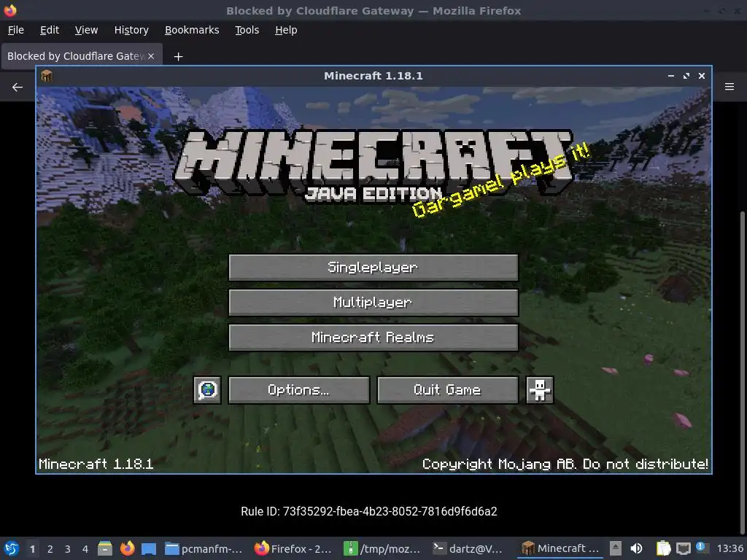Open language settings globe icon

coord(207,390)
